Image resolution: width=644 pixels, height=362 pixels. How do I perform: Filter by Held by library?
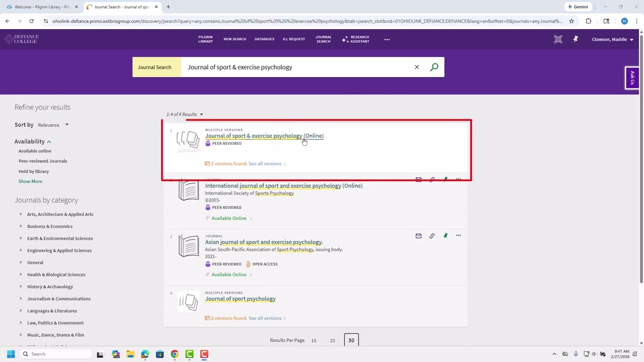[x=34, y=171]
